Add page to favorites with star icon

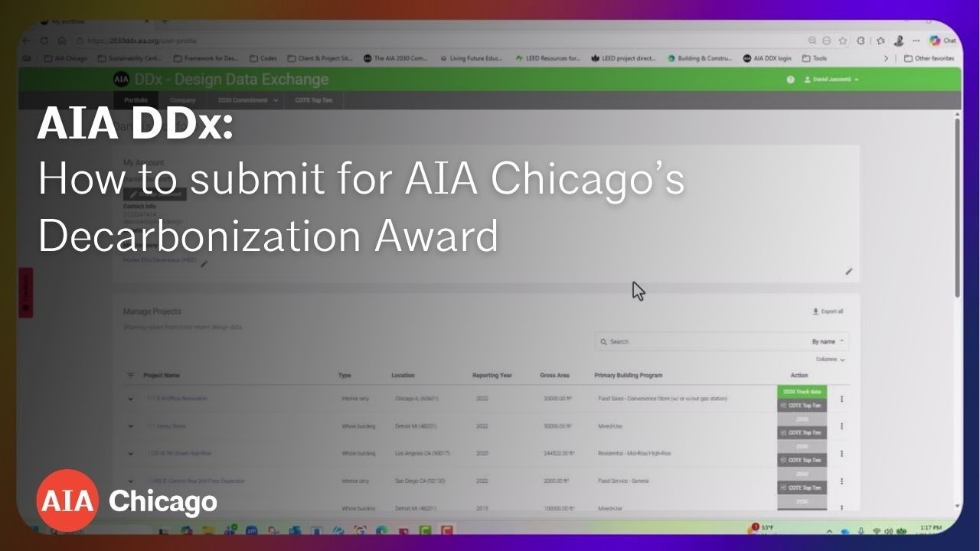[x=842, y=41]
